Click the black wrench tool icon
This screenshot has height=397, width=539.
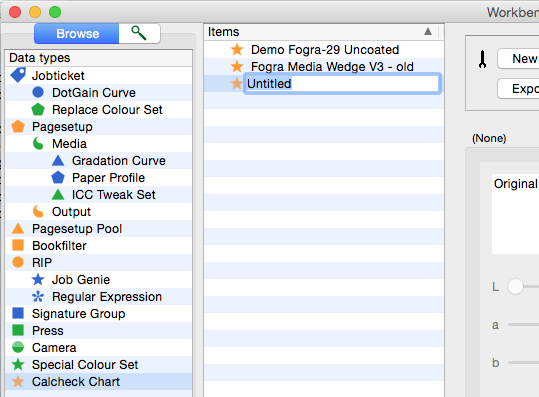click(x=482, y=59)
